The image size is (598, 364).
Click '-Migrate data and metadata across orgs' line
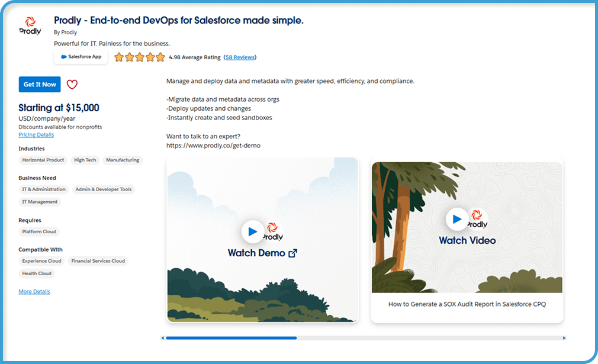click(223, 99)
